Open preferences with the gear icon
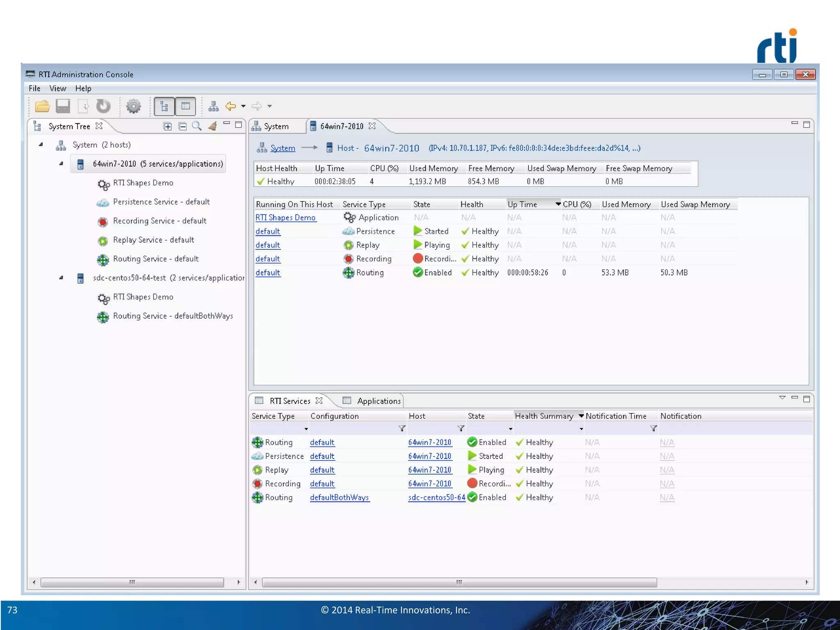 pos(133,106)
